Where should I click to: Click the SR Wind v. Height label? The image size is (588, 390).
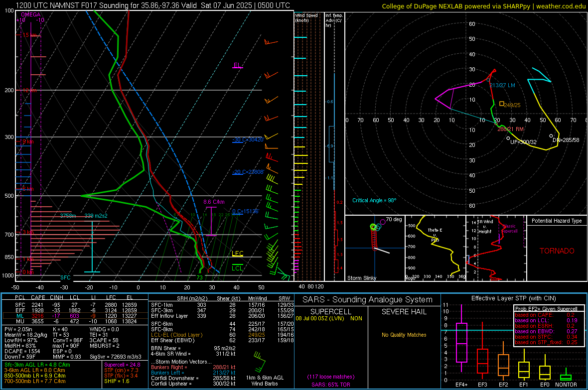coord(485,227)
